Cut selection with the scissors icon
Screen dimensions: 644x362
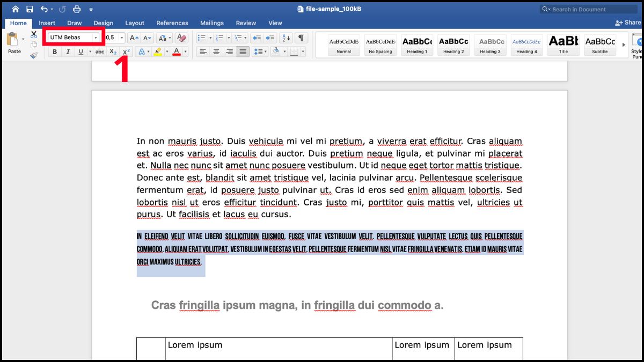click(x=34, y=34)
